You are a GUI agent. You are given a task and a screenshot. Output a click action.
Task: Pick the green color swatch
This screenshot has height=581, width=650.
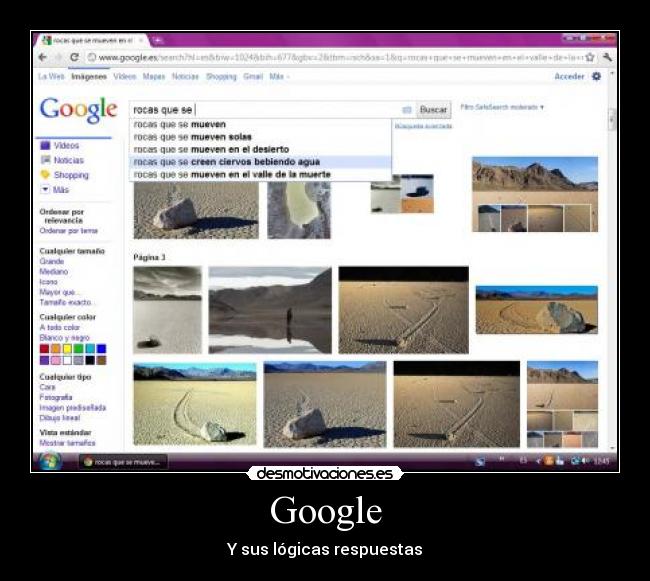click(x=78, y=349)
